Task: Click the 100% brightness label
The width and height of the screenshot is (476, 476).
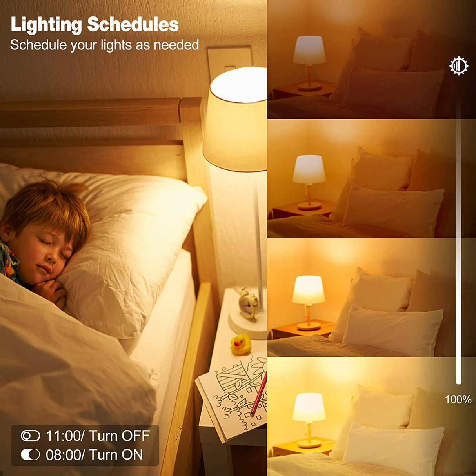Action: (458, 400)
